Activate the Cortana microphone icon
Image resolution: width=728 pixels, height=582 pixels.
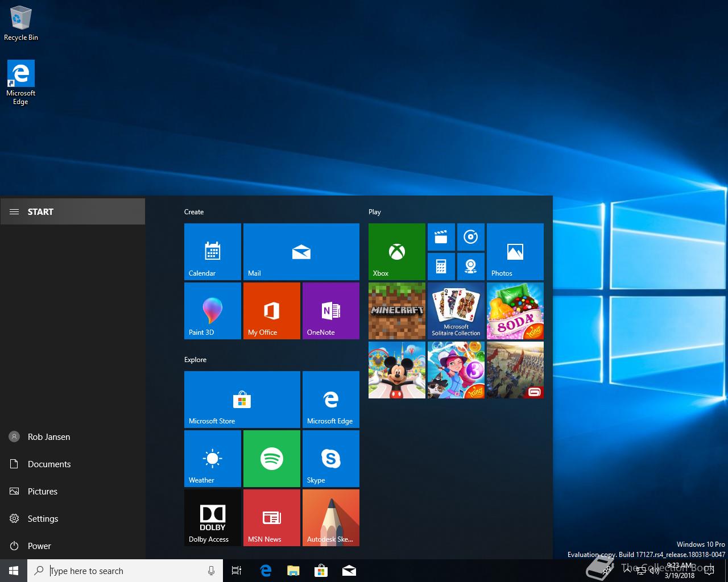coord(211,571)
